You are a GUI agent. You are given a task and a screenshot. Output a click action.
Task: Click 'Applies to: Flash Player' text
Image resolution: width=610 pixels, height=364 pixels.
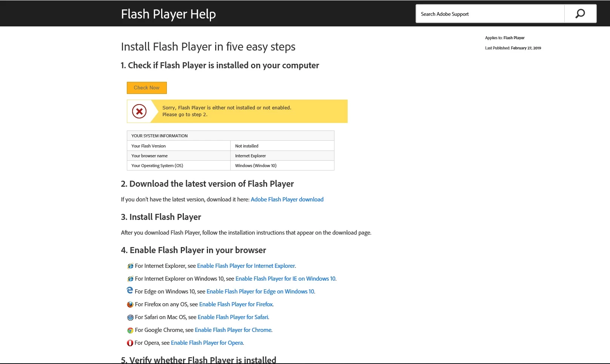pos(505,38)
